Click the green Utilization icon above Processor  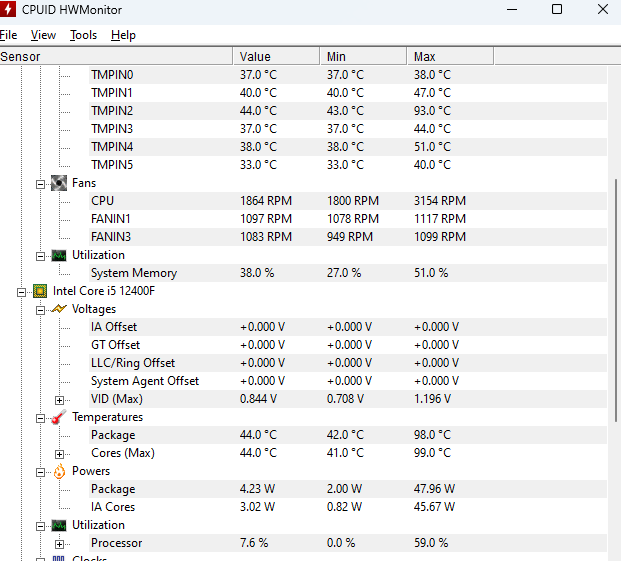click(x=59, y=525)
